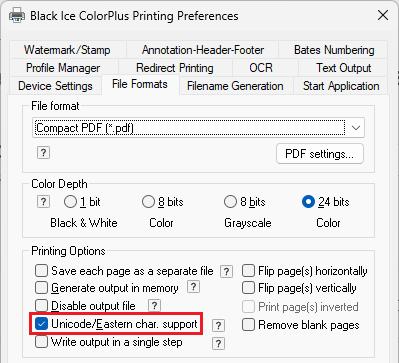Expand the File format dropdown arrow
Image resolution: width=399 pixels, height=363 pixels.
point(356,128)
